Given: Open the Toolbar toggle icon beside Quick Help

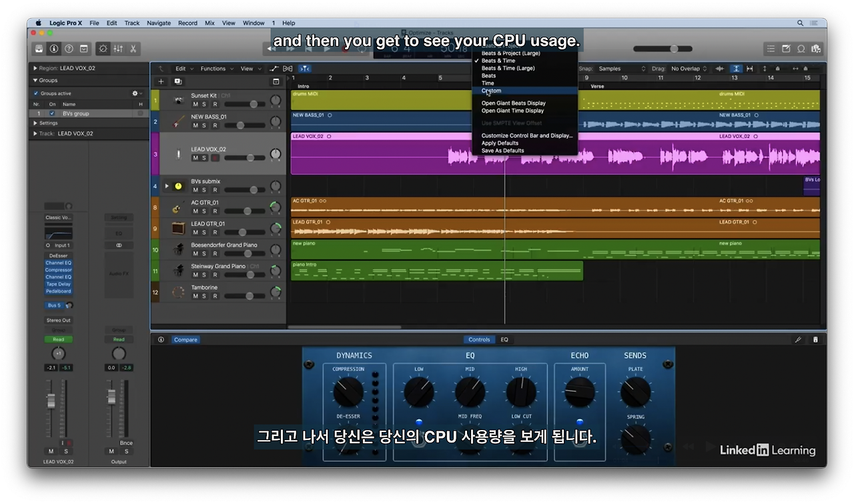Looking at the screenshot, I should [x=84, y=49].
